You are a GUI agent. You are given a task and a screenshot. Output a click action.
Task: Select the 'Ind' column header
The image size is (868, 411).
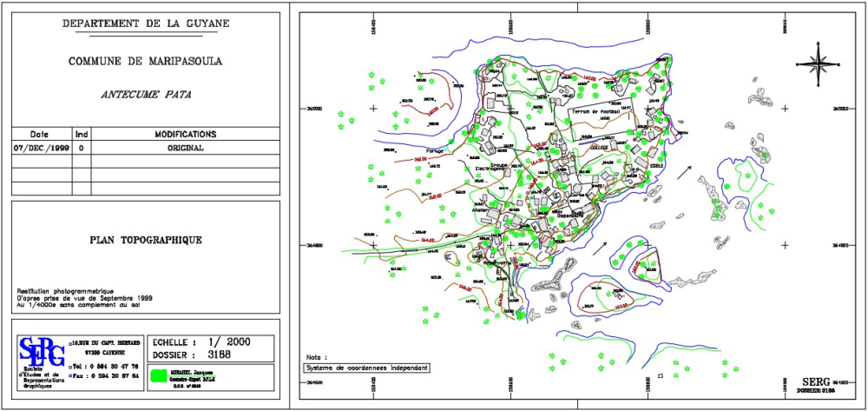point(82,135)
